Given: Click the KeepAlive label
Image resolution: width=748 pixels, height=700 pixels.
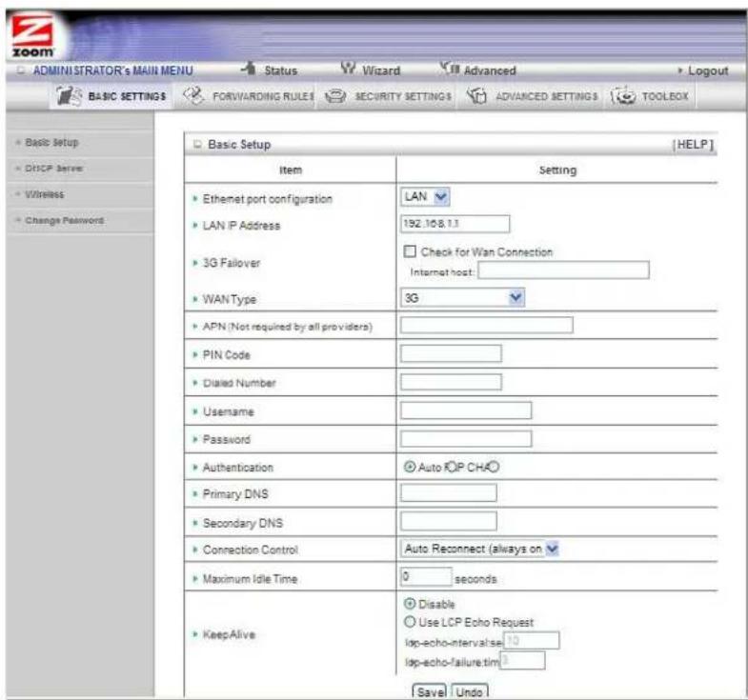Looking at the screenshot, I should [229, 634].
